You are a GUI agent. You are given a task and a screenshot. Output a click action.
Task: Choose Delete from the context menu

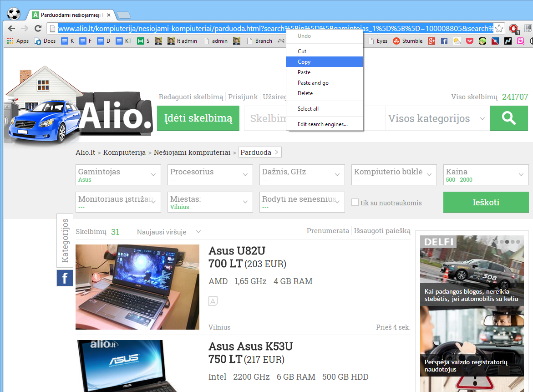(x=325, y=93)
